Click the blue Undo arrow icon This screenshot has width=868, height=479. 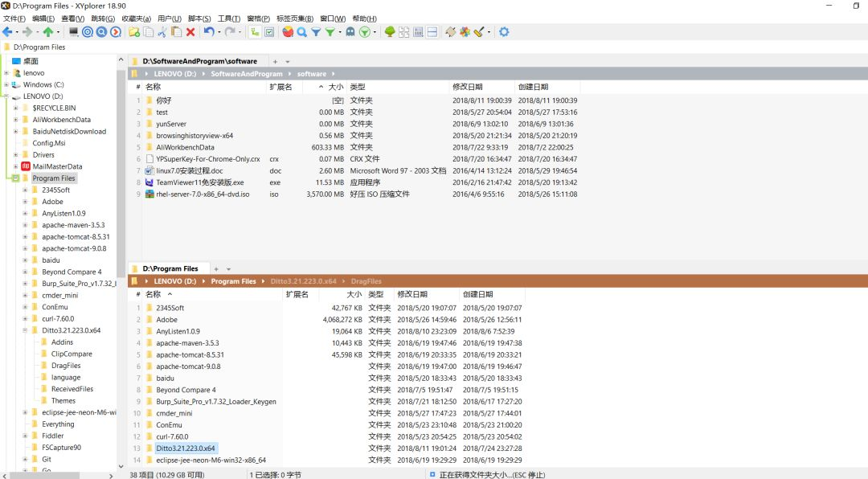(209, 32)
